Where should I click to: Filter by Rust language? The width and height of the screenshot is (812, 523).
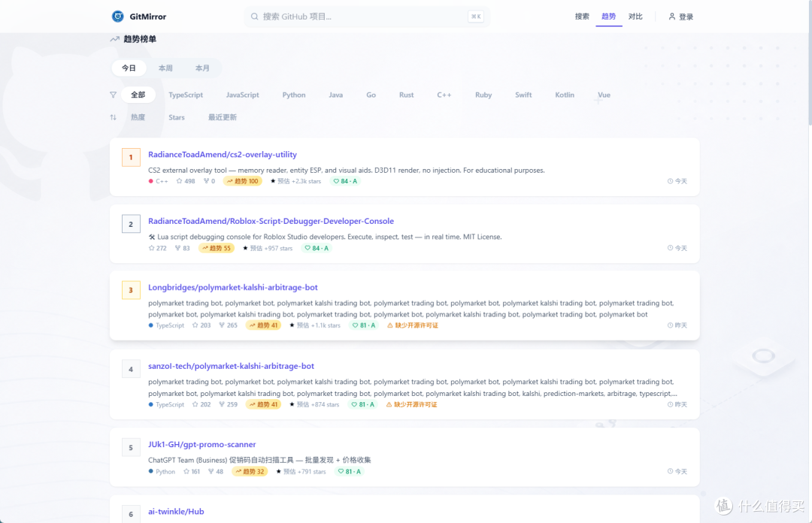(407, 95)
